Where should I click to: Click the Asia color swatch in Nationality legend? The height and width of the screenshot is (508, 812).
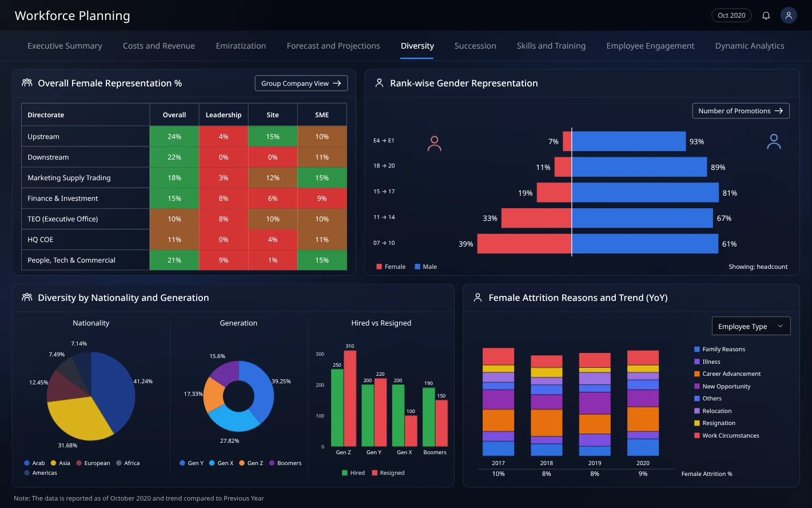point(54,463)
